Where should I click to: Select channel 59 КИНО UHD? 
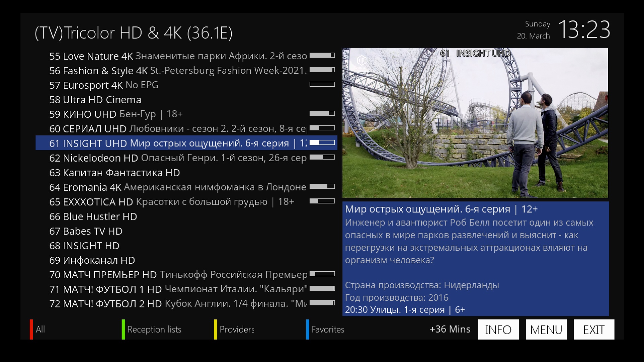pyautogui.click(x=186, y=114)
